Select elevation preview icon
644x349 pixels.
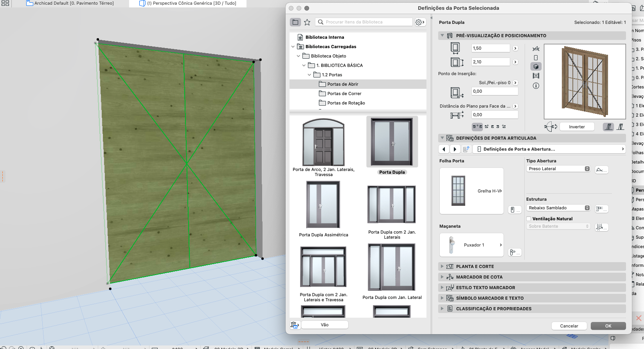[x=536, y=58]
